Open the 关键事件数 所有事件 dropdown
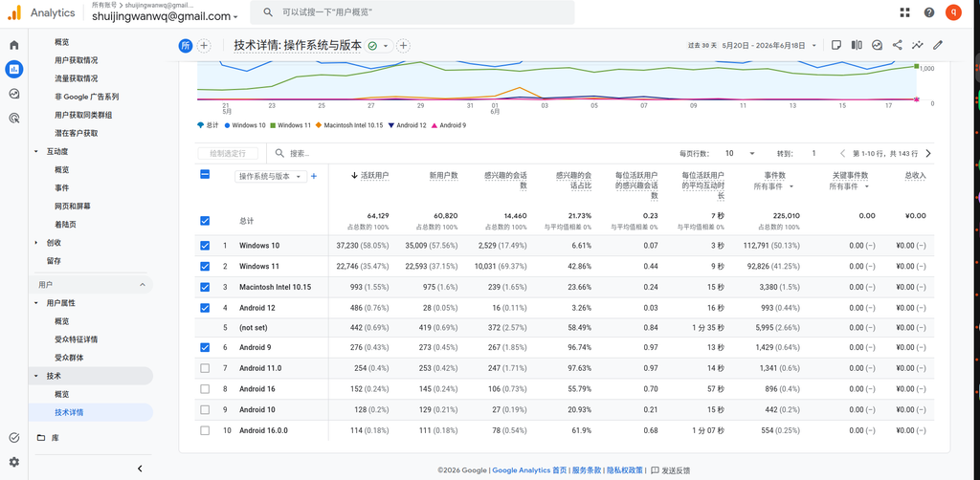980x480 pixels. point(849,186)
